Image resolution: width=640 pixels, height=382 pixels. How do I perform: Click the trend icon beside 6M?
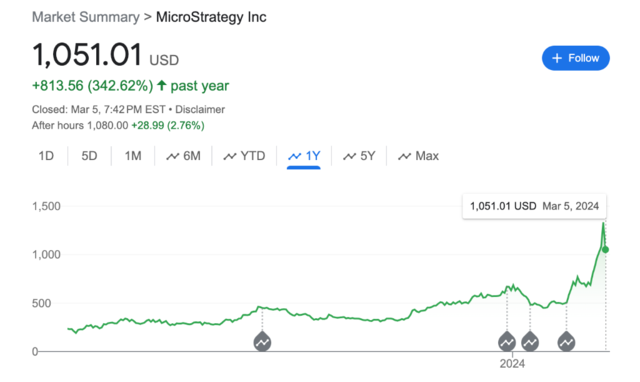[173, 156]
